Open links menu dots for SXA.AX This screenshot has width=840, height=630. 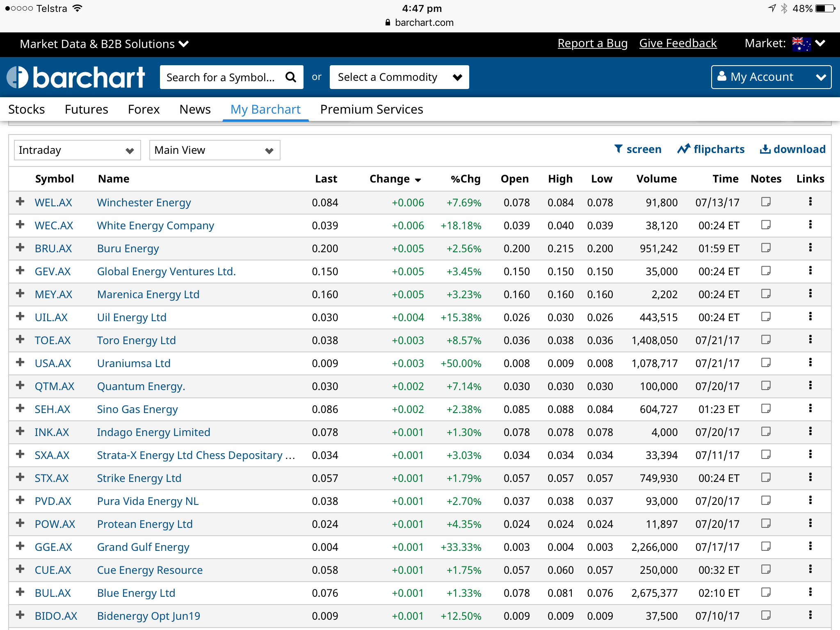[x=810, y=454]
